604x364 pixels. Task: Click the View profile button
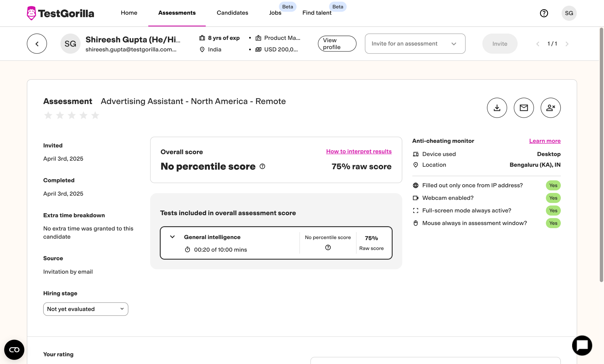(x=337, y=44)
